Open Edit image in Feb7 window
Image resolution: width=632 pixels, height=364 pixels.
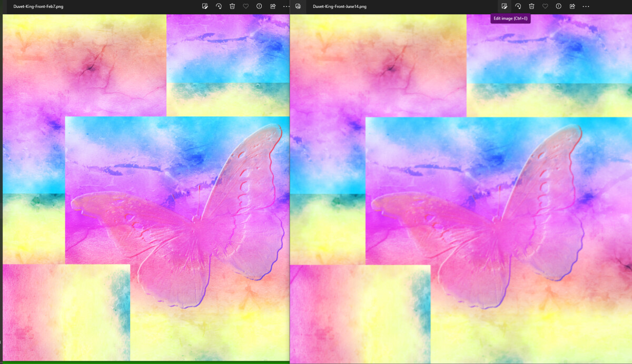coord(205,6)
